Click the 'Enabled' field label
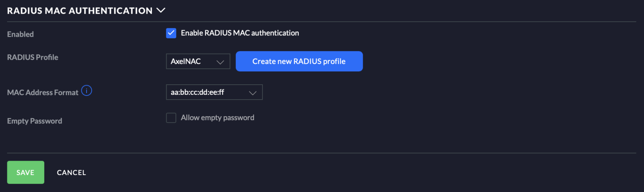This screenshot has width=644, height=192. tap(21, 34)
